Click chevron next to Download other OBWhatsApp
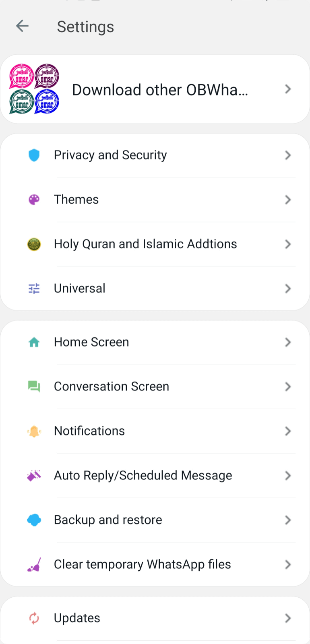The height and width of the screenshot is (644, 310). [288, 89]
